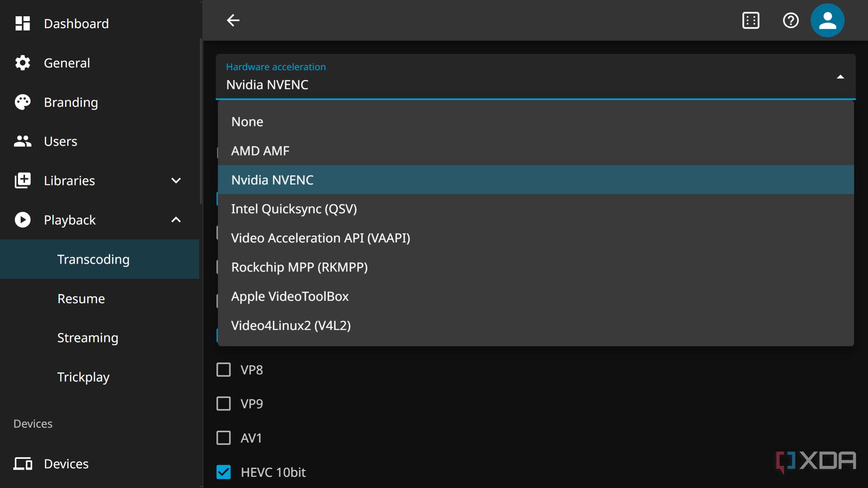
Task: Expand the Libraries section chevron
Action: [176, 180]
